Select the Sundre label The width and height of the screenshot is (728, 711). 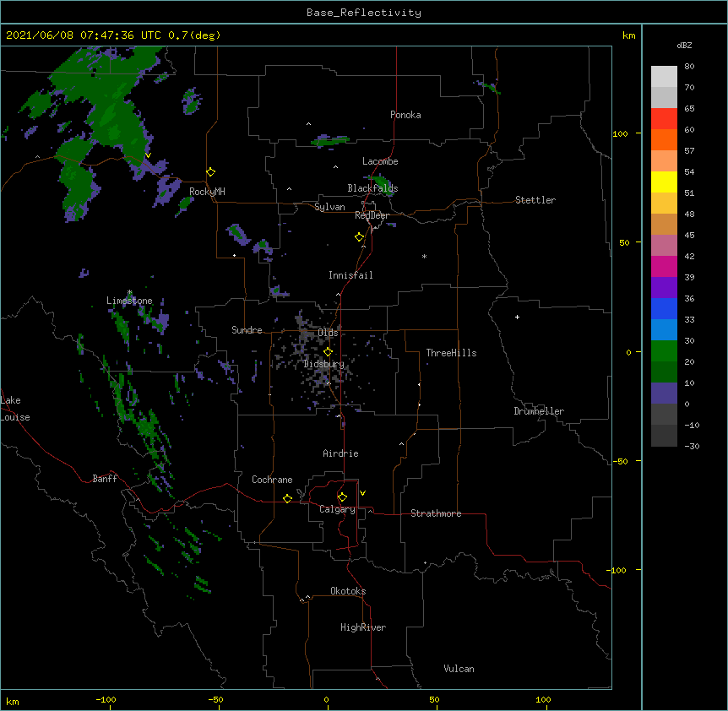tap(247, 330)
